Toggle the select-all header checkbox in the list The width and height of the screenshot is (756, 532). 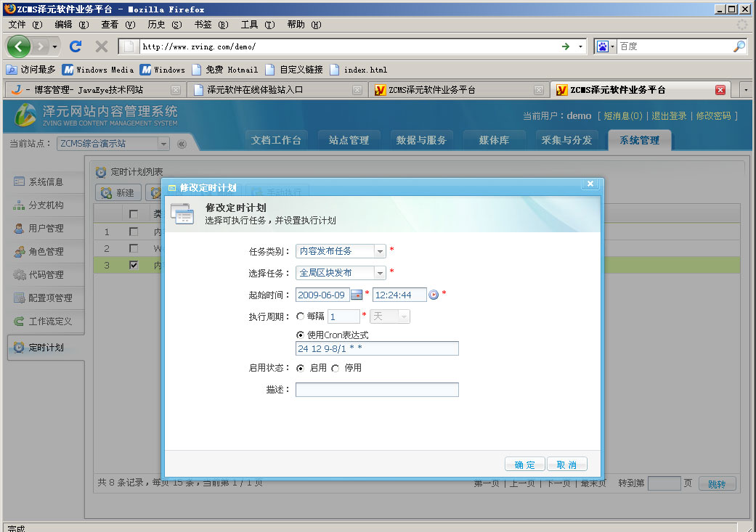point(134,214)
